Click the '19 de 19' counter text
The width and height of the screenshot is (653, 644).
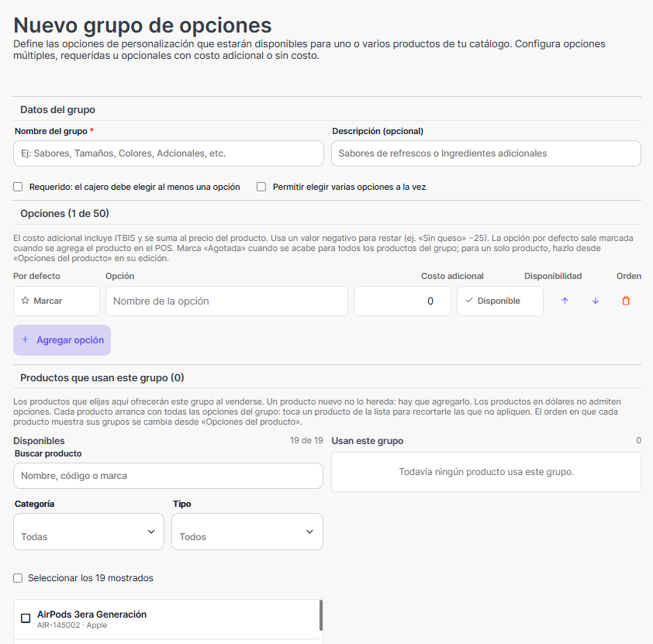[x=306, y=440]
